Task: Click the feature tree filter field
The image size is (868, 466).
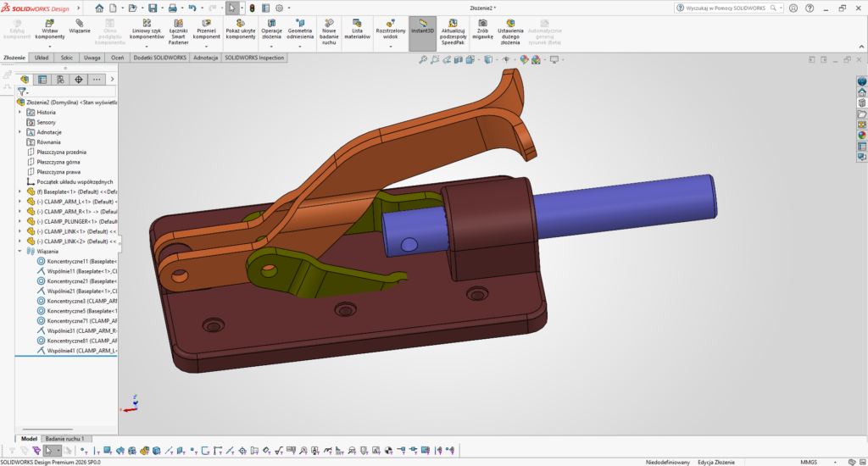Action: tap(66, 92)
